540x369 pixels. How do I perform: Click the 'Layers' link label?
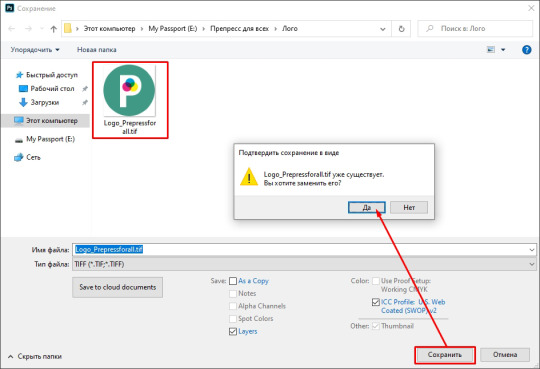click(x=248, y=331)
